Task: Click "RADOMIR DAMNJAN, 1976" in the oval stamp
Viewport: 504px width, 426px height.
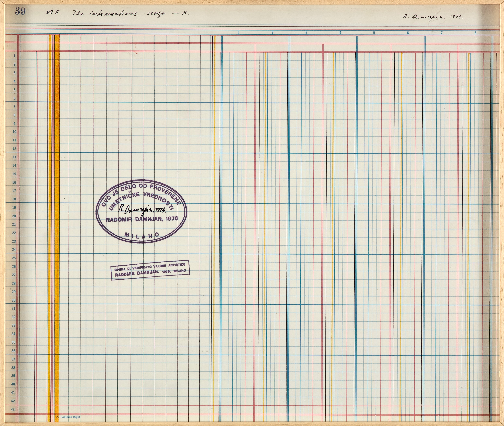Action: [x=142, y=219]
